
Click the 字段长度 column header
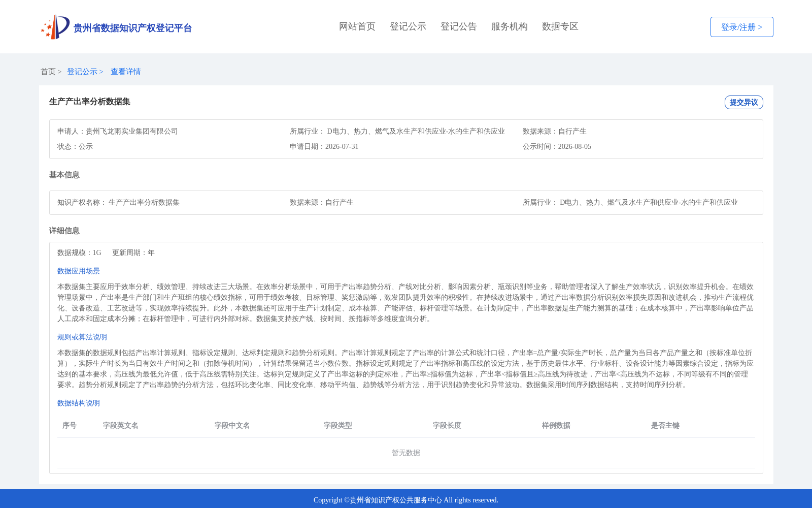447,425
